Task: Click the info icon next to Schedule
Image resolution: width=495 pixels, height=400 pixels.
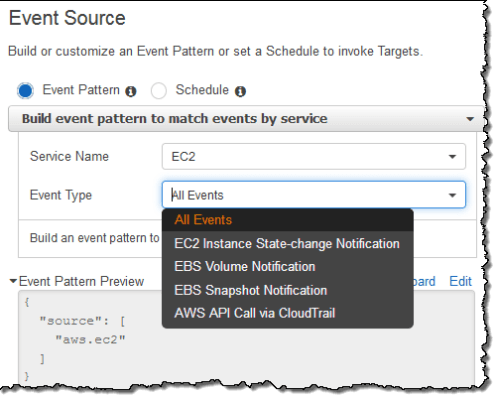Action: 240,91
